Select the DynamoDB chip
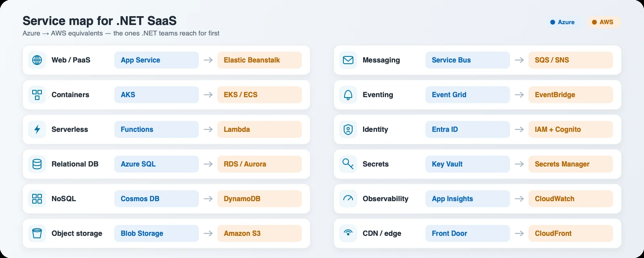This screenshot has height=258, width=644. click(260, 199)
